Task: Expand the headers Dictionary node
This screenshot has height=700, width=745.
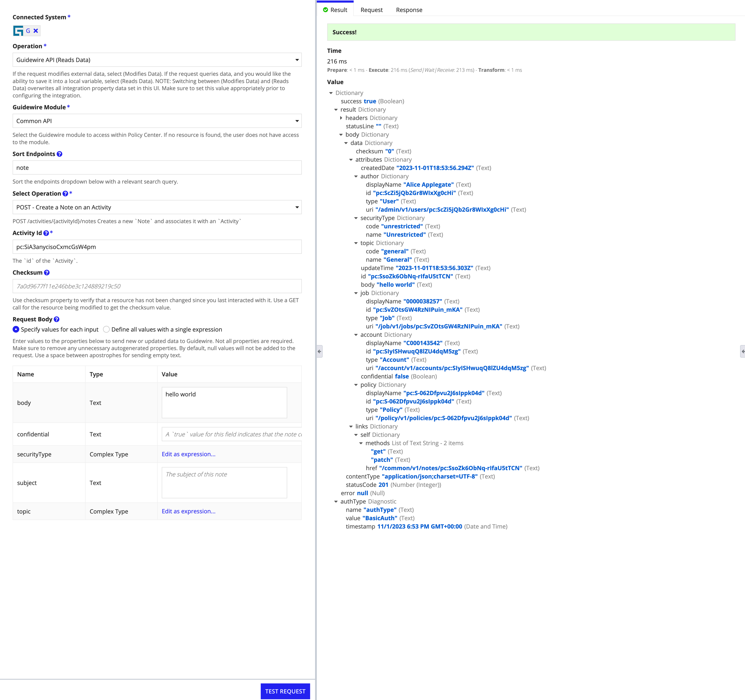Action: [x=341, y=118]
